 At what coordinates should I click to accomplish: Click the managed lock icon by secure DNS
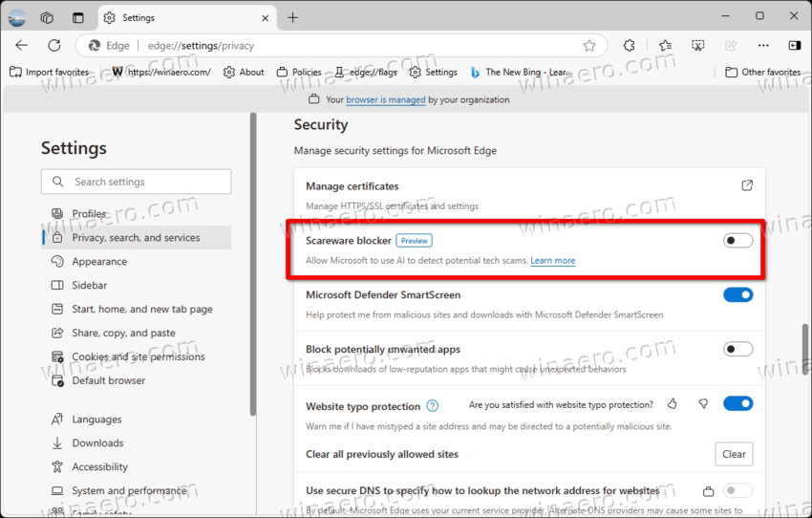[708, 491]
